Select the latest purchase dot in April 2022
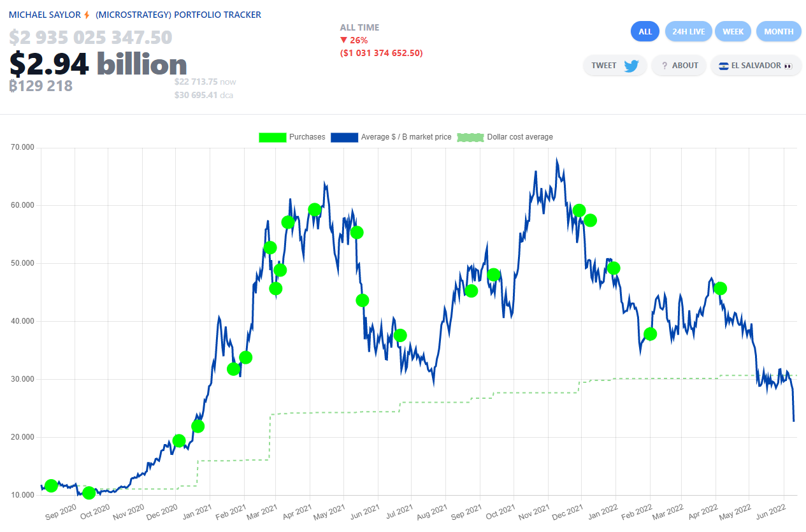Screen dimensions: 806x532 721,288
